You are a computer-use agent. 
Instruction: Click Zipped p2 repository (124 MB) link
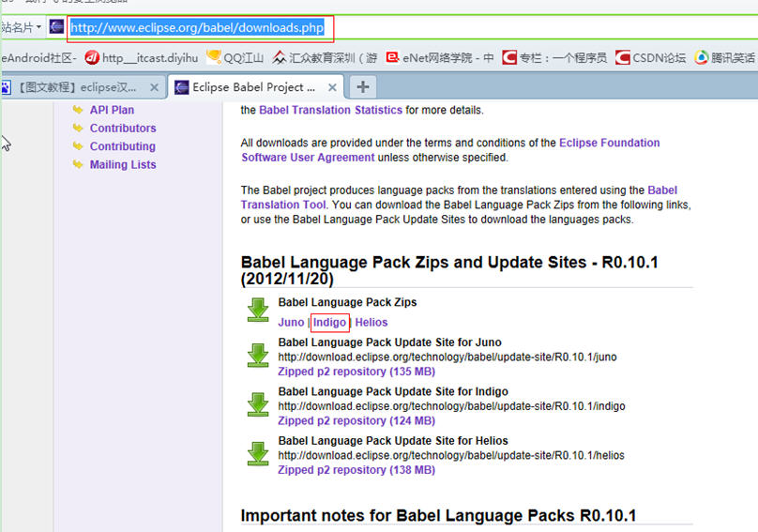tap(356, 420)
